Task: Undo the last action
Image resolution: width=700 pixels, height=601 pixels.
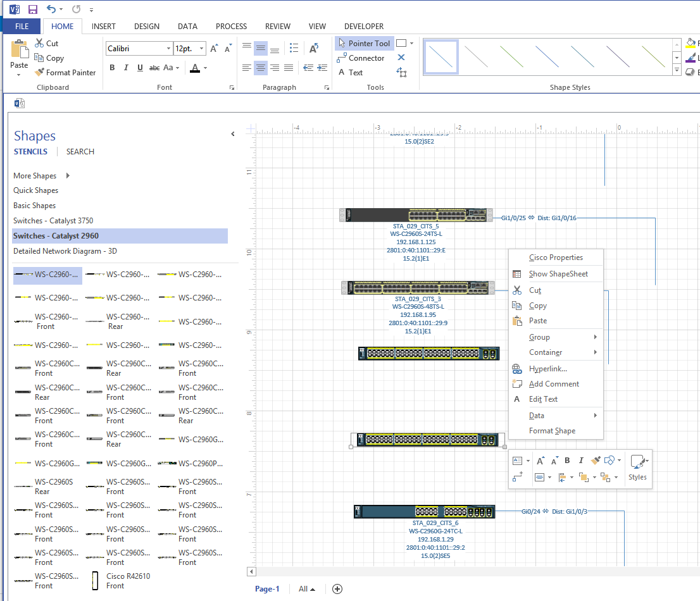Action: (x=51, y=9)
